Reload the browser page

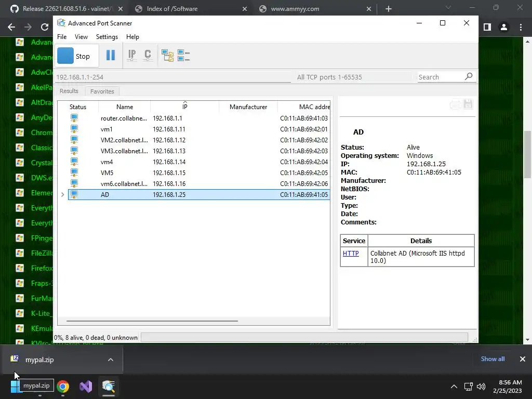click(45, 27)
